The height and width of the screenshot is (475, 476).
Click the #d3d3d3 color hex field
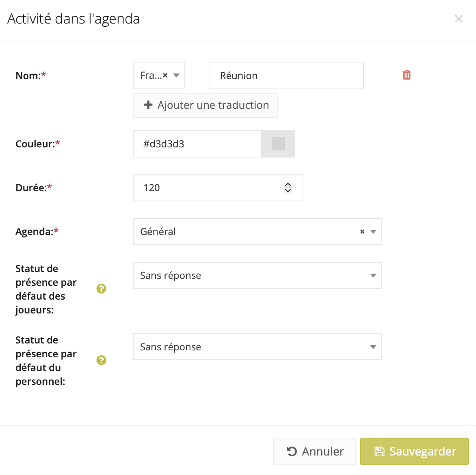(197, 144)
